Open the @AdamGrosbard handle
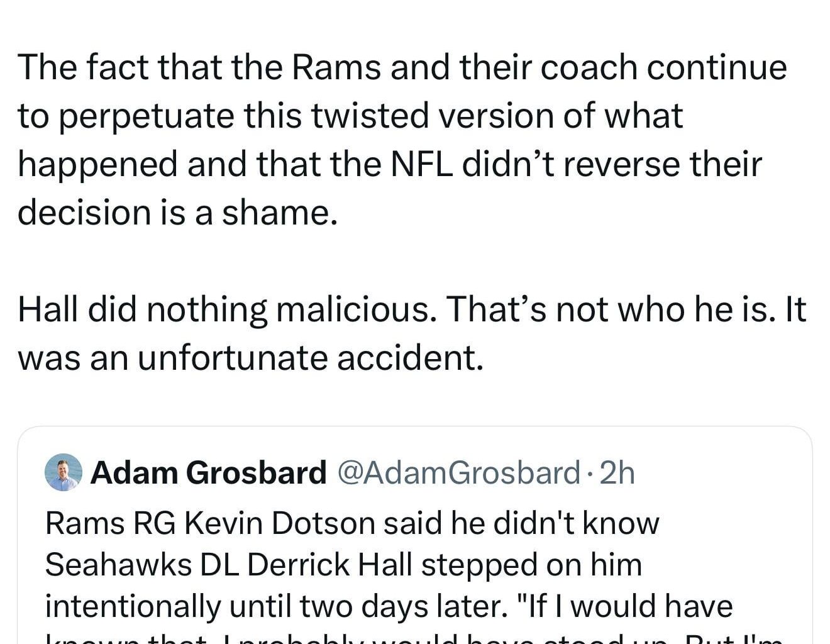The image size is (830, 644). (459, 474)
